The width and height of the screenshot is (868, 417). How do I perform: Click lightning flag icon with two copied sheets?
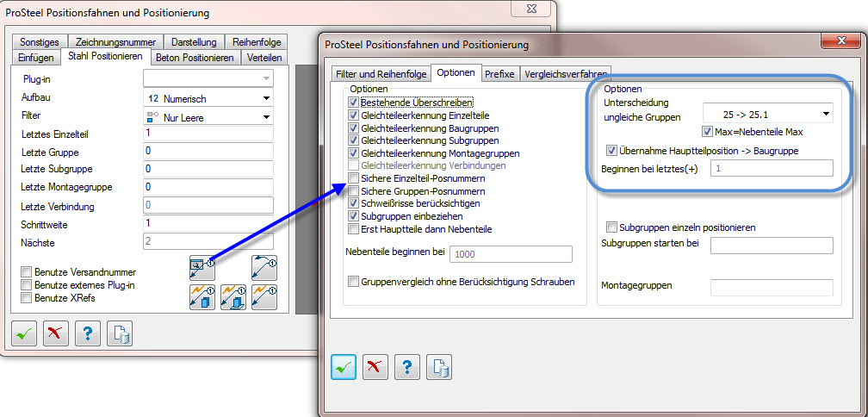pos(202,297)
